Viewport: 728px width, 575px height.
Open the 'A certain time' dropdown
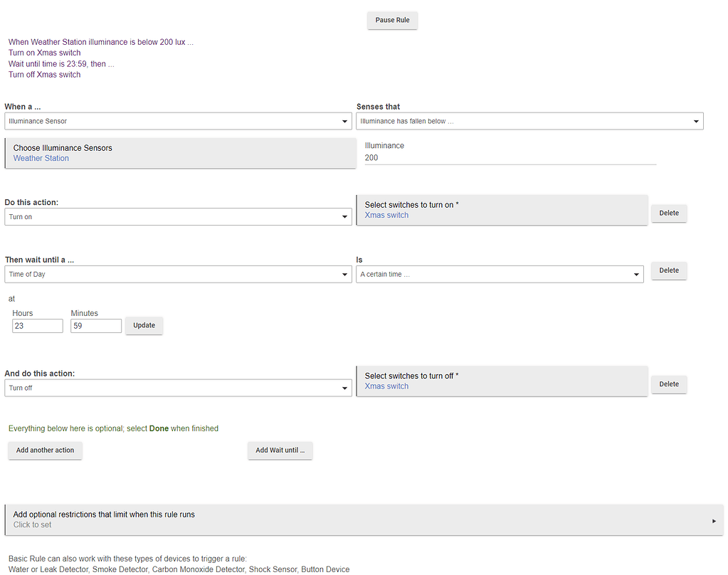point(500,274)
